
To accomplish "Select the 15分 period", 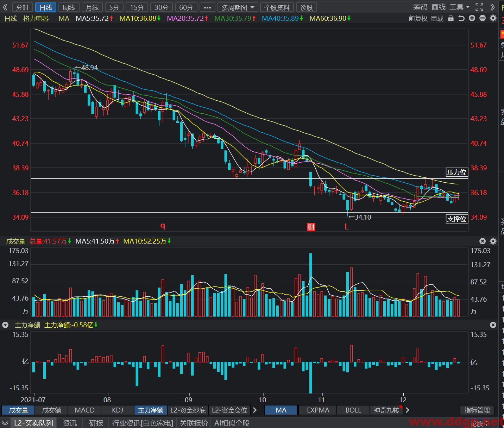I will [x=137, y=7].
